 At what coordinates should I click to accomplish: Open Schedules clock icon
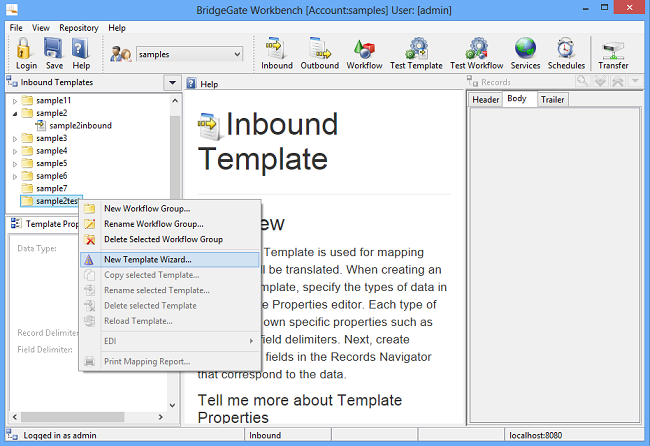point(565,48)
